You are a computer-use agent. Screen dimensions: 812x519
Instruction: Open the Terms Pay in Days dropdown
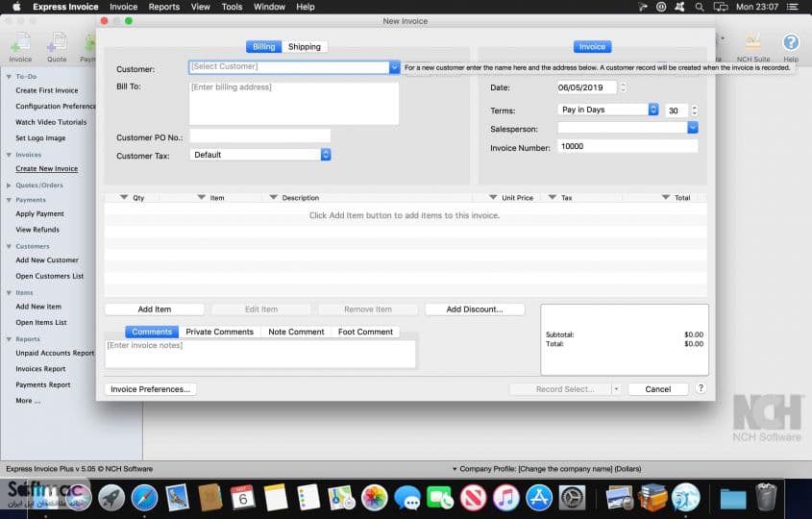point(608,110)
